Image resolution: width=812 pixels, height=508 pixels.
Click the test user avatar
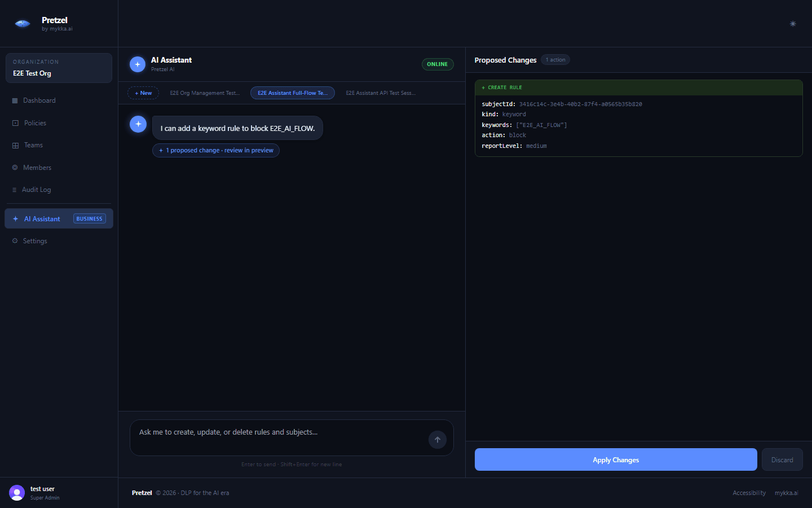click(17, 493)
